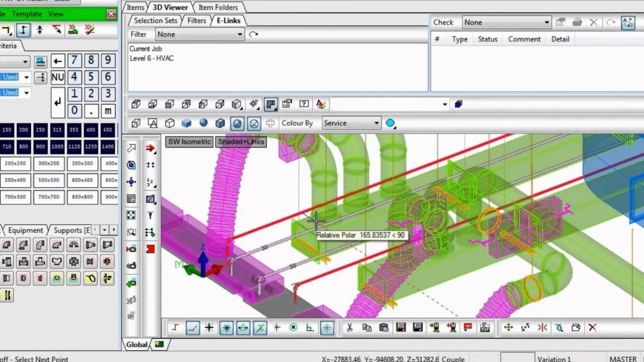The height and width of the screenshot is (362, 644).
Task: Select the Shaded view sphere icon
Action: tap(203, 123)
